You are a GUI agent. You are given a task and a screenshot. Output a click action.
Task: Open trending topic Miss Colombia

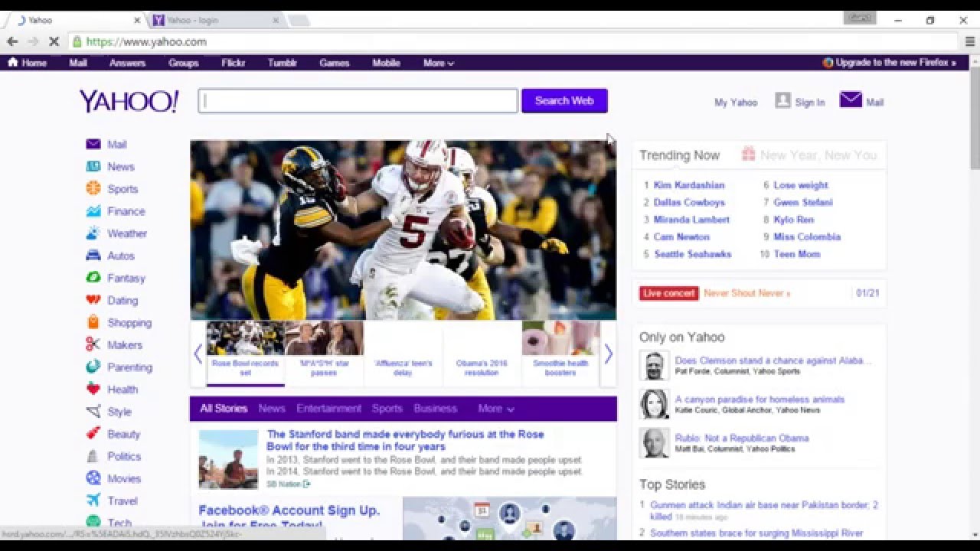pyautogui.click(x=807, y=236)
